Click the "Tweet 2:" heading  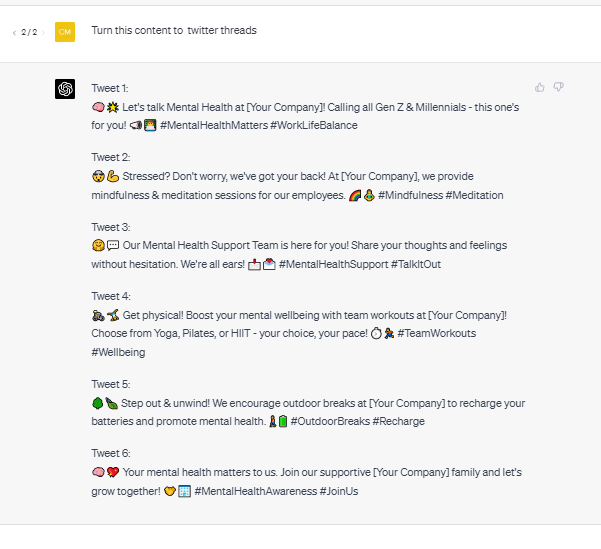tap(110, 157)
